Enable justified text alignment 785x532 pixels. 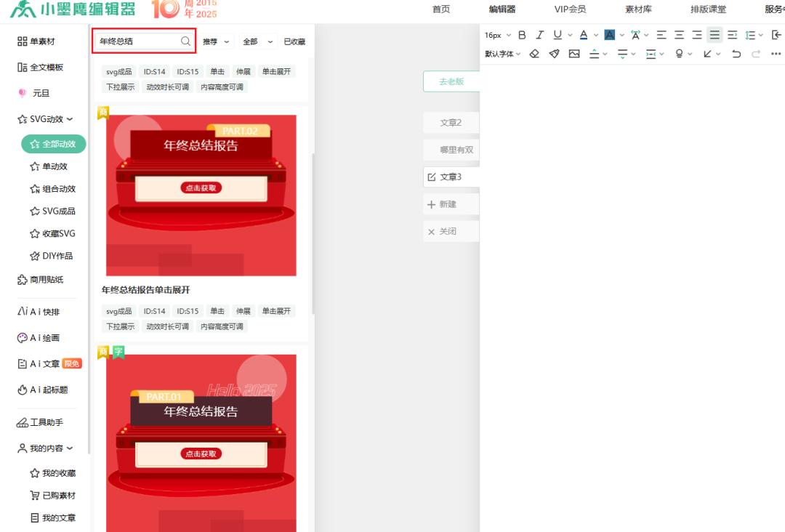[x=714, y=35]
